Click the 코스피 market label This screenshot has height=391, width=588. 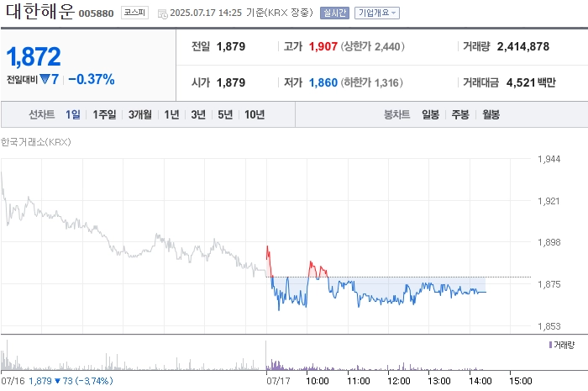click(x=134, y=13)
